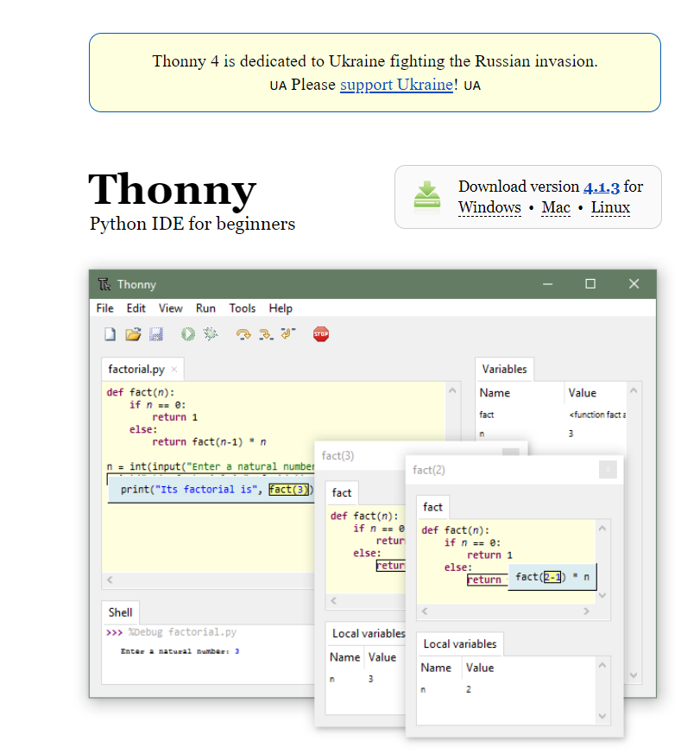Screen dimensions: 700x754
Task: Click down arrow of fact(2) local variables scrollbar
Action: [602, 717]
